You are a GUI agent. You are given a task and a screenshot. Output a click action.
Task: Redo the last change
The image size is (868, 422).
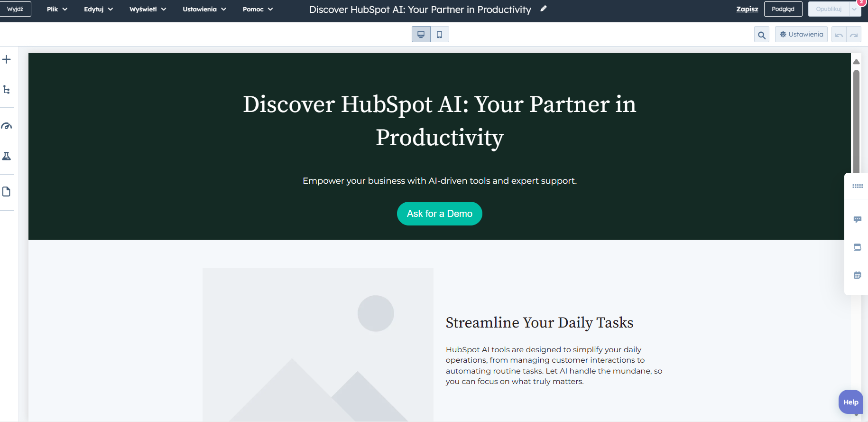[854, 35]
